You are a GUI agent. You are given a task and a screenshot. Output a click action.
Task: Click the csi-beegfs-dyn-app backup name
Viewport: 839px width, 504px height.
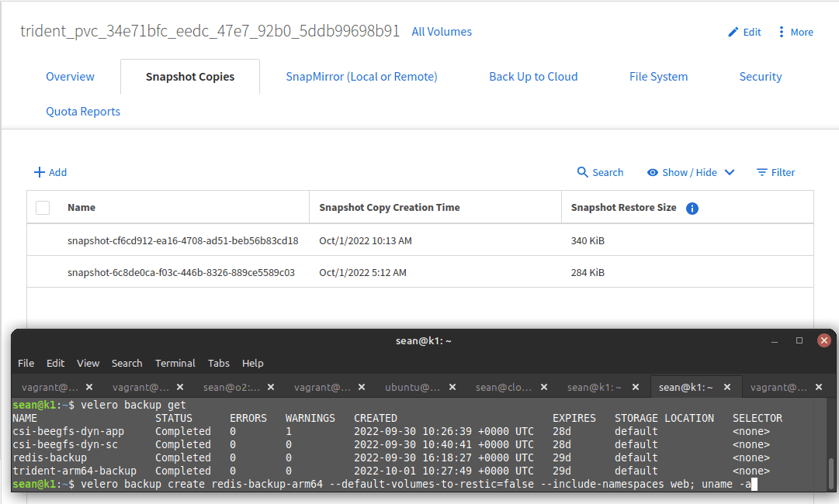tap(68, 431)
